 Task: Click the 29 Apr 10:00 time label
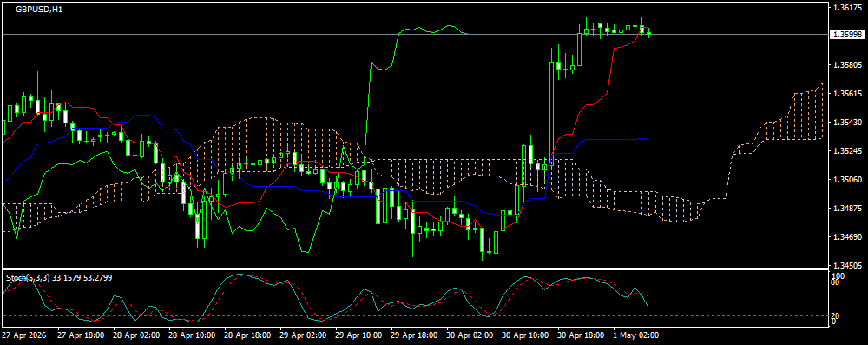pyautogui.click(x=358, y=335)
